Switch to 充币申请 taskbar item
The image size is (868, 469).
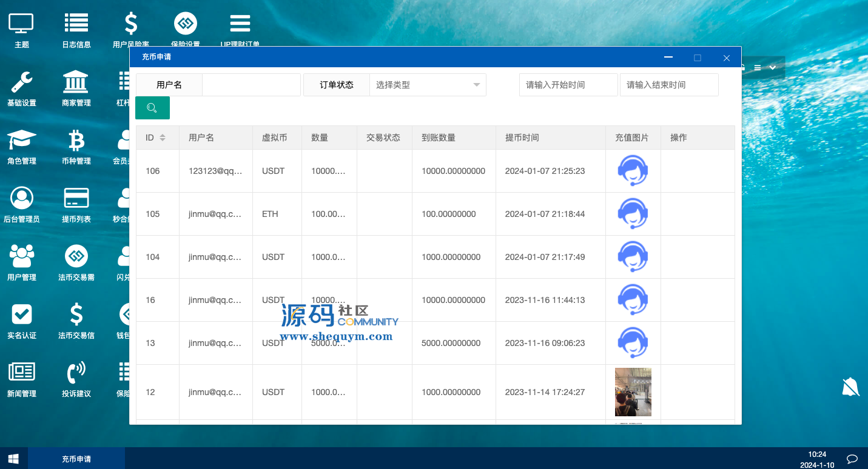(76, 459)
